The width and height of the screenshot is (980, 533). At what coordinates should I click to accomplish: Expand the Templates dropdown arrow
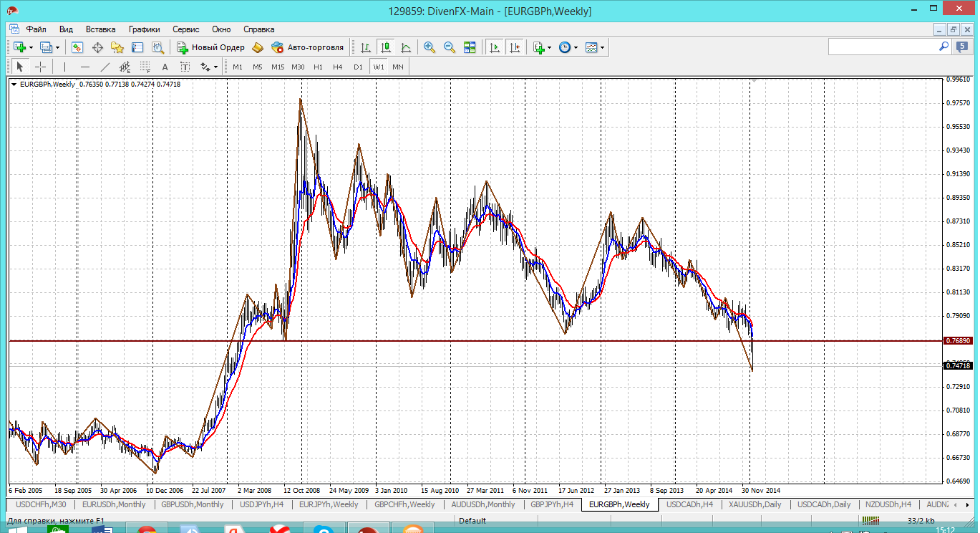[602, 48]
